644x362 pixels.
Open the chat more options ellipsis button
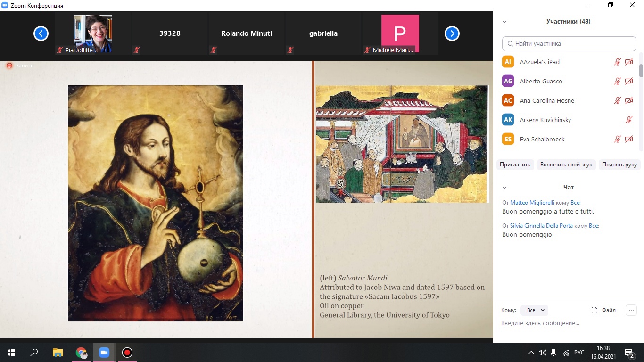[631, 310]
